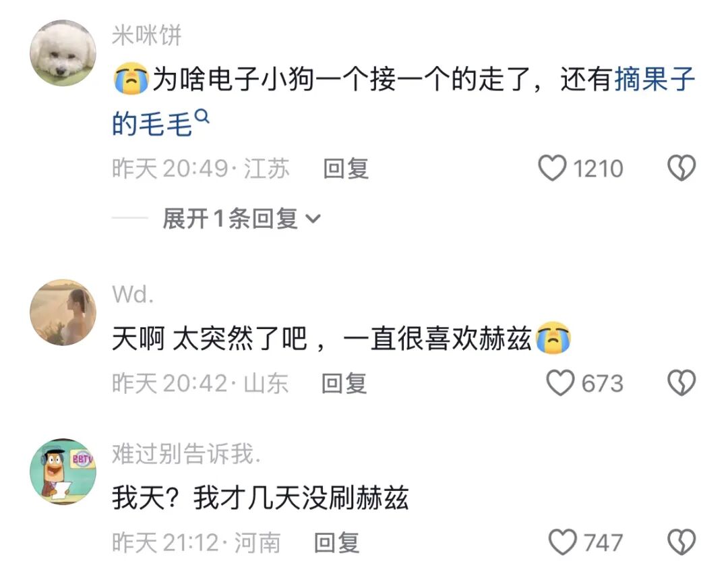
Task: Open username Wd. profile
Action: pyautogui.click(x=133, y=295)
